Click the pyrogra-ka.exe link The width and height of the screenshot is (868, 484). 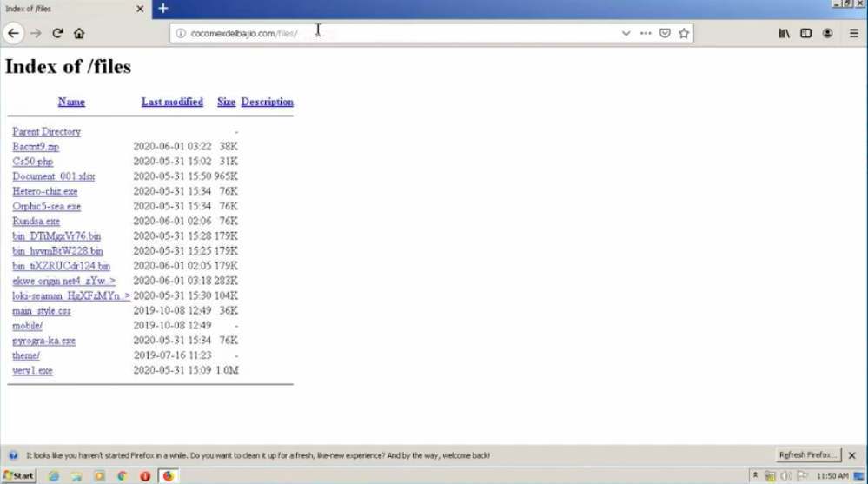point(43,341)
